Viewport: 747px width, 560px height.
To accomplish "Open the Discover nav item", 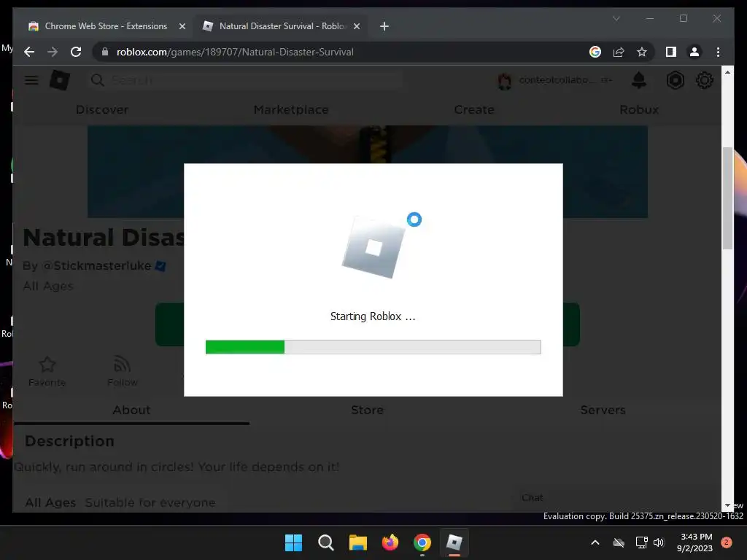I will click(x=102, y=109).
